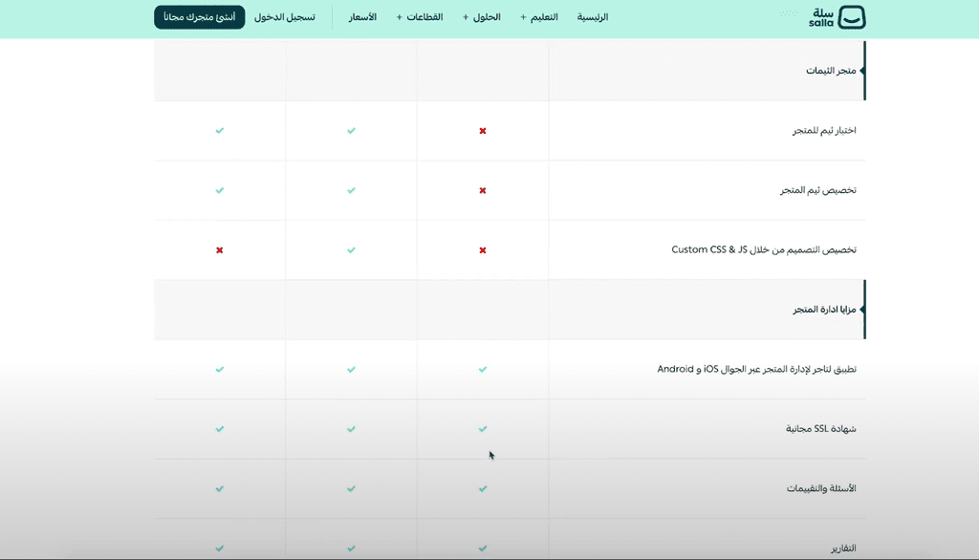Click أنشئ متجرك مجاناً button
The height and width of the screenshot is (560, 979).
click(200, 17)
